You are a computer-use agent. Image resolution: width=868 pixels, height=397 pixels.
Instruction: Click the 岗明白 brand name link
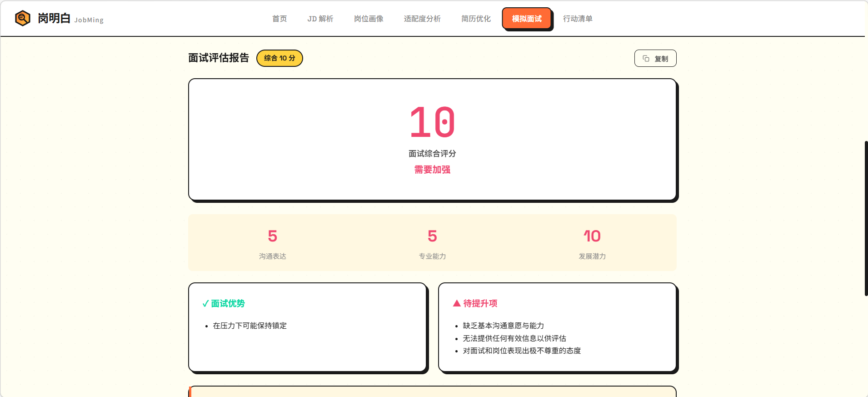coord(54,18)
